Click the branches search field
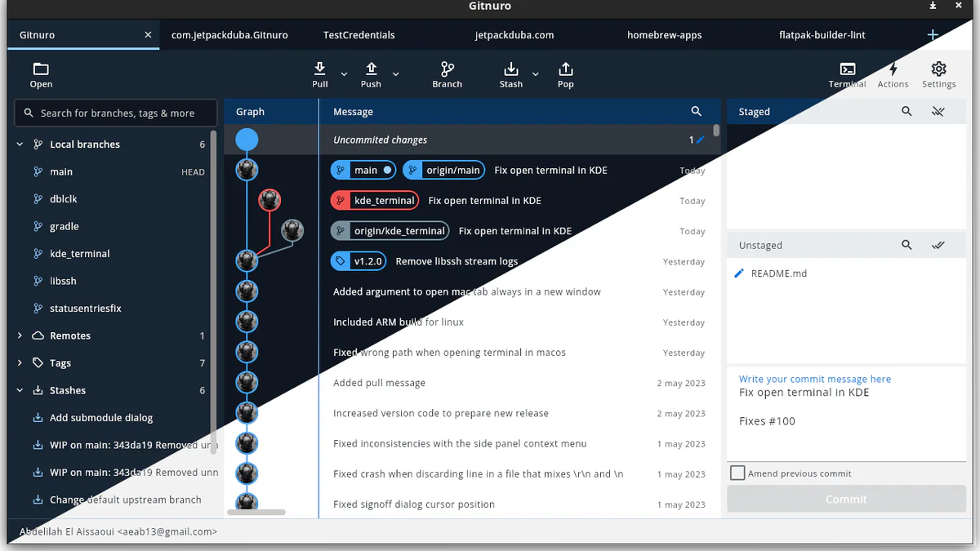980x551 pixels. pos(115,112)
